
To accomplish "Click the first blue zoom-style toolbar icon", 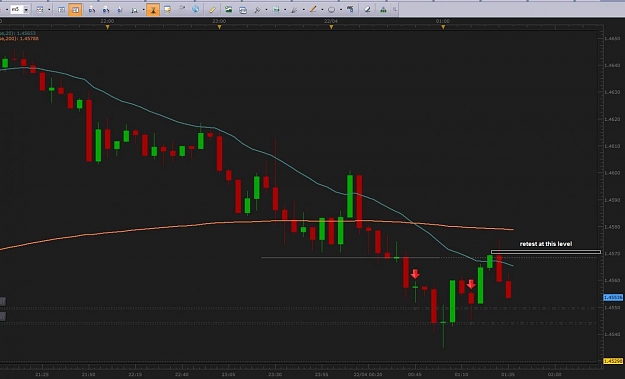I will [x=92, y=10].
